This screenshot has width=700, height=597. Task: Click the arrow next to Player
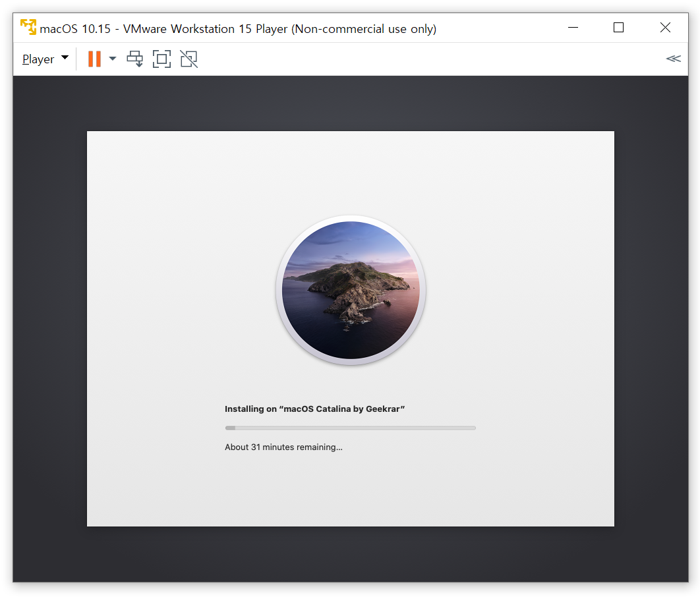(65, 58)
